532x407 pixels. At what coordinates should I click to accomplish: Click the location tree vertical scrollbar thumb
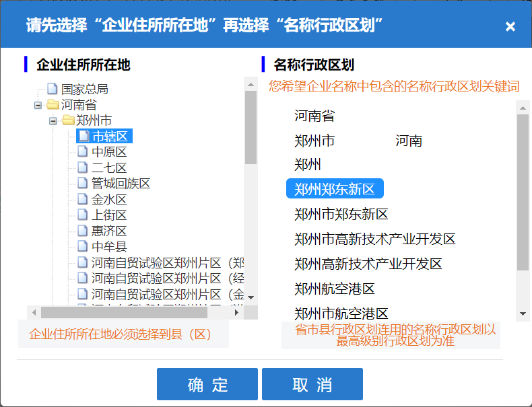251,127
